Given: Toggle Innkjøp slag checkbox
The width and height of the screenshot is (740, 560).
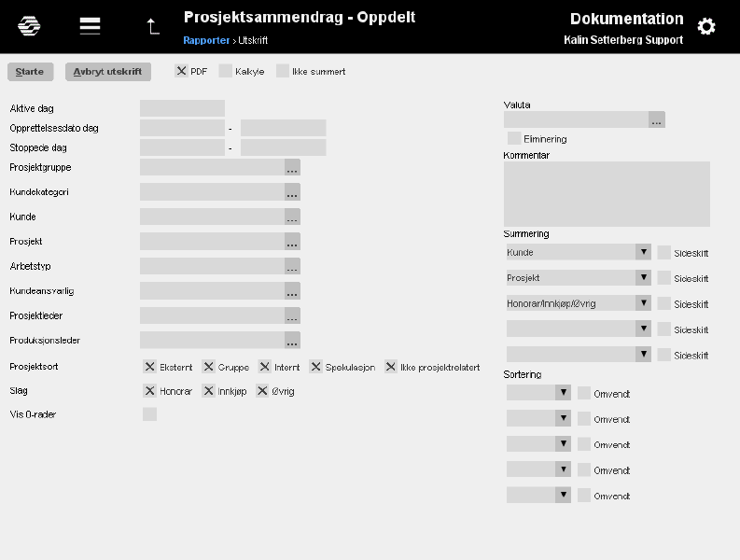Looking at the screenshot, I should pos(208,390).
